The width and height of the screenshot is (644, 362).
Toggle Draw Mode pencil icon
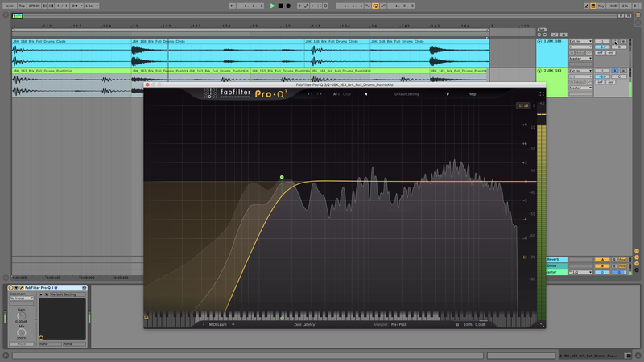[587, 6]
